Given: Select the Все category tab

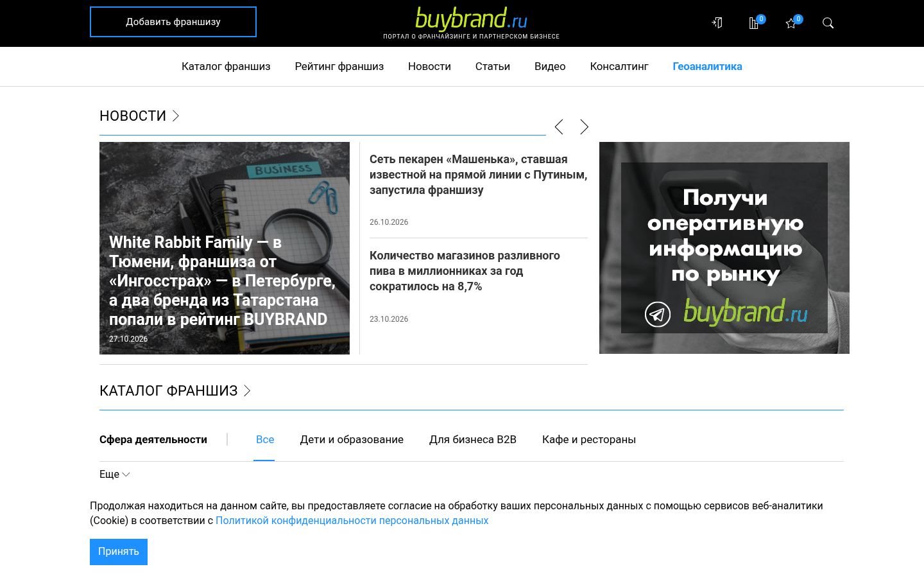Looking at the screenshot, I should click(265, 440).
